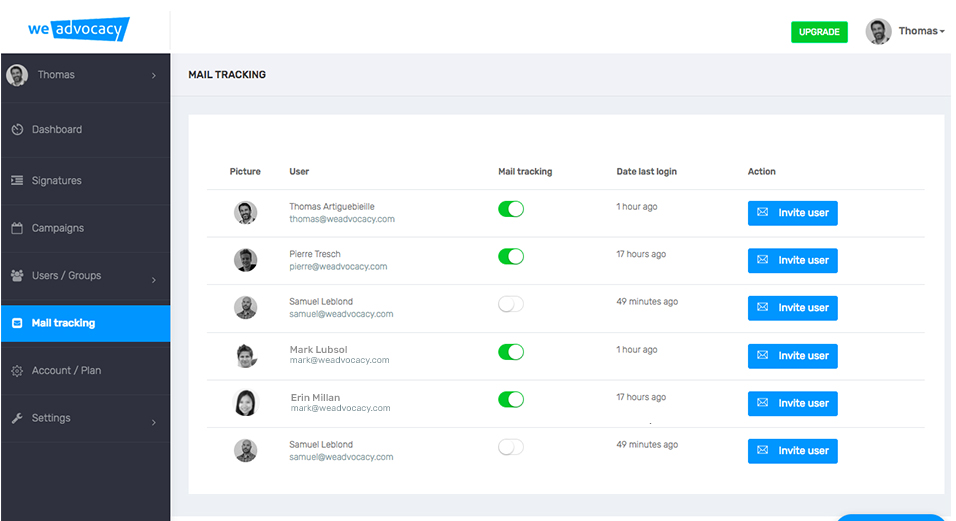Viewport: 956px width, 521px height.
Task: Click Mark Lubsol's profile picture
Action: (x=246, y=355)
